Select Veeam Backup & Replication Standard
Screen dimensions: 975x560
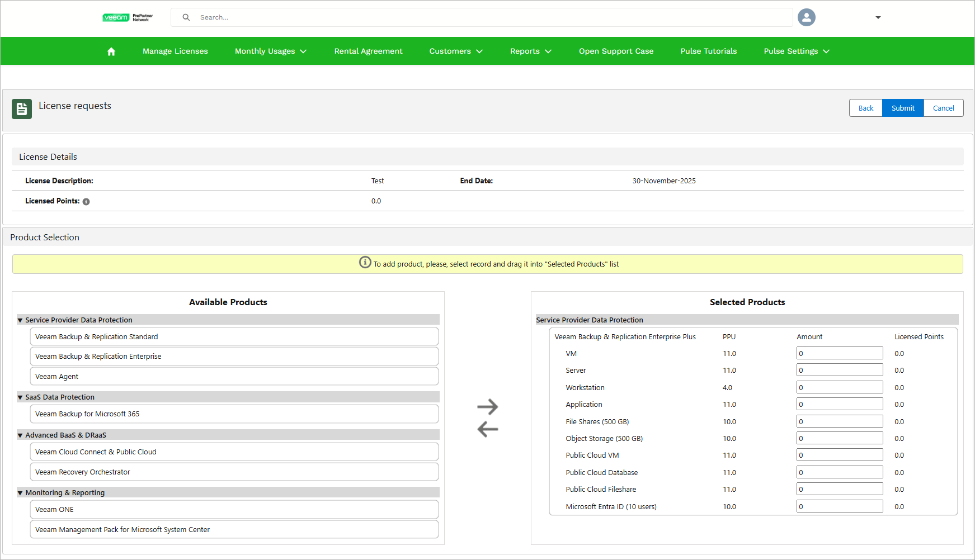click(234, 336)
